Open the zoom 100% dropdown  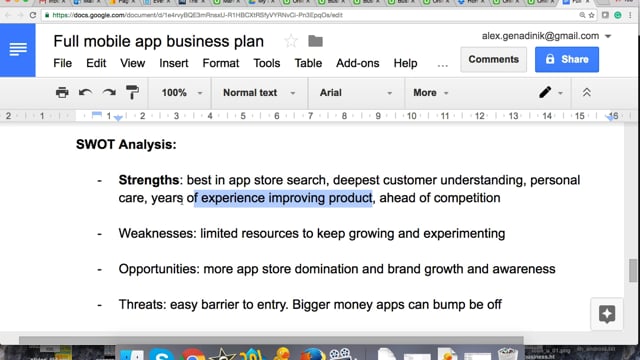coord(182,93)
